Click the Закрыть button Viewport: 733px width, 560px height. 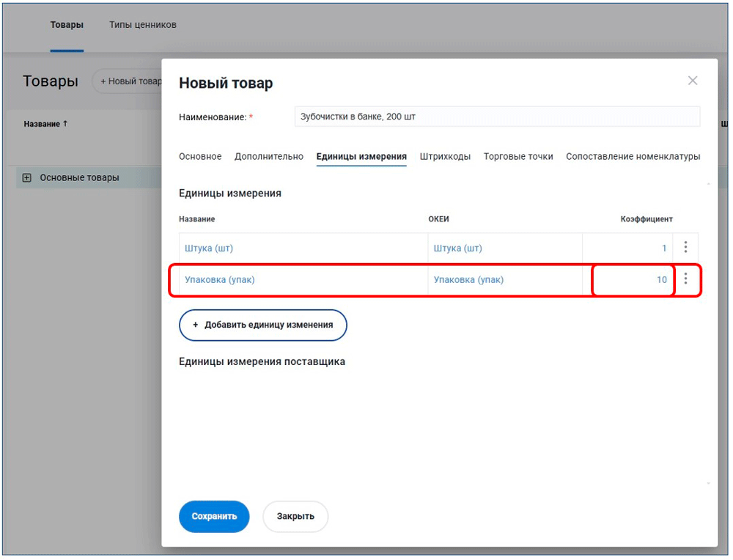click(x=295, y=516)
